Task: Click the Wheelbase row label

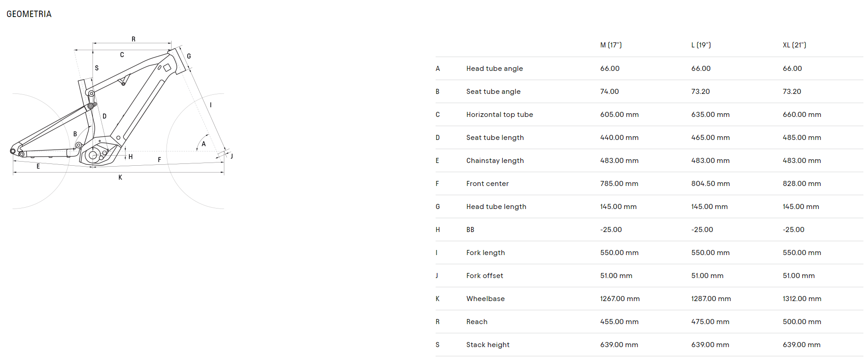Action: [485, 299]
